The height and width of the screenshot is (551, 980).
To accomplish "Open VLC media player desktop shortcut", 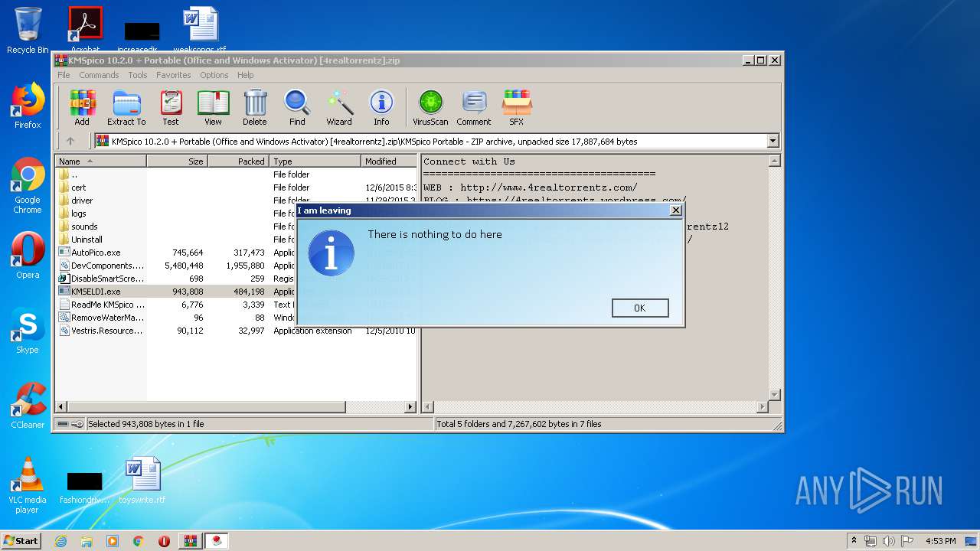I will [x=28, y=485].
